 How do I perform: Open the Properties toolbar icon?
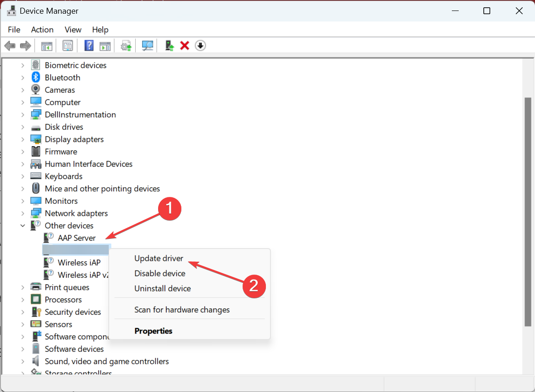pyautogui.click(x=68, y=46)
